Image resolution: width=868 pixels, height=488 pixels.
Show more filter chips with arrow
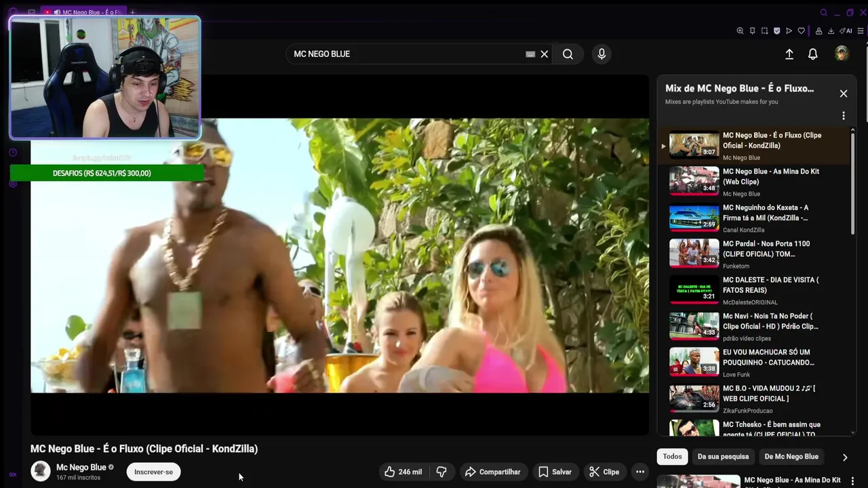845,457
